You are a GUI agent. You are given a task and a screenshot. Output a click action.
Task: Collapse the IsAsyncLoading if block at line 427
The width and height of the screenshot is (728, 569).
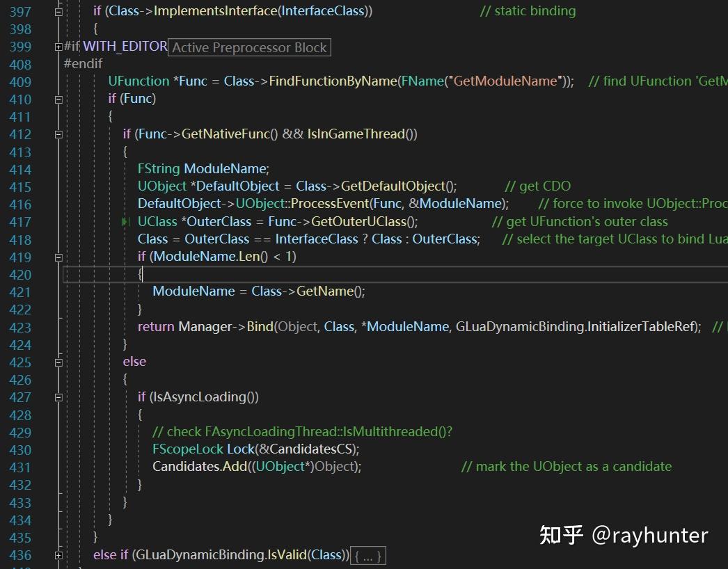[x=59, y=396]
